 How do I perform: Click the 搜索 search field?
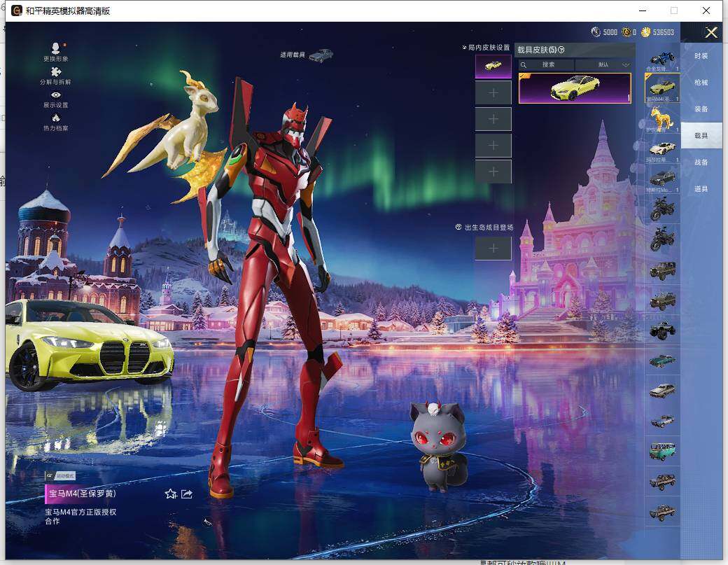tap(548, 64)
